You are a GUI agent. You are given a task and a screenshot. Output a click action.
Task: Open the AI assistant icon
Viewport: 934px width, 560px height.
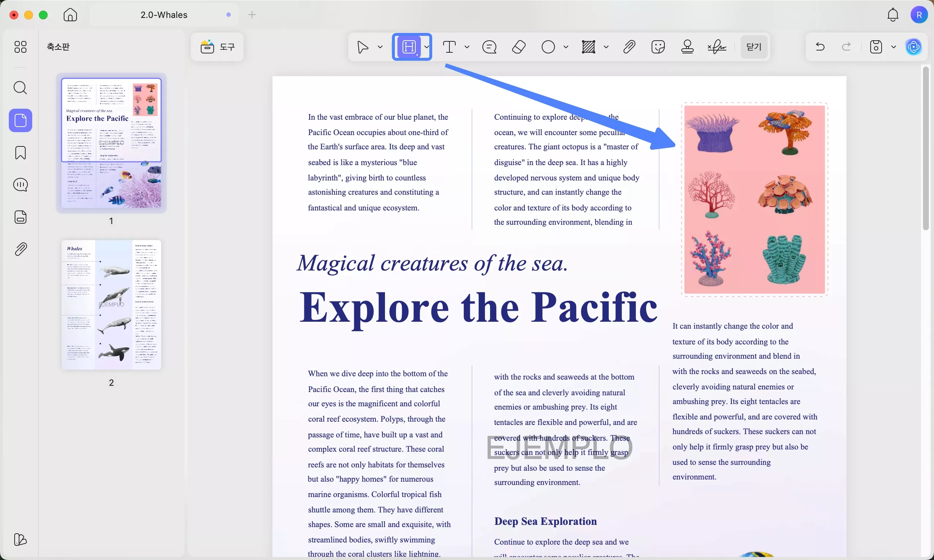coord(913,47)
